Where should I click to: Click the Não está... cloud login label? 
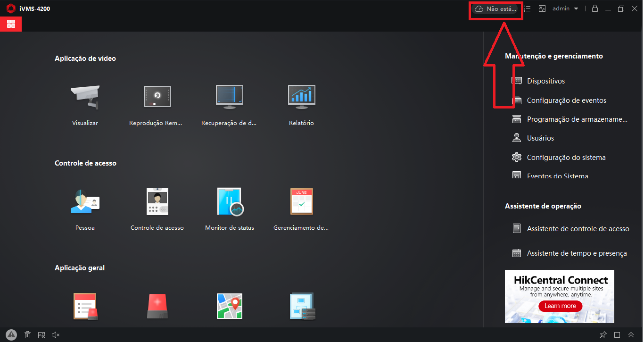click(x=501, y=8)
